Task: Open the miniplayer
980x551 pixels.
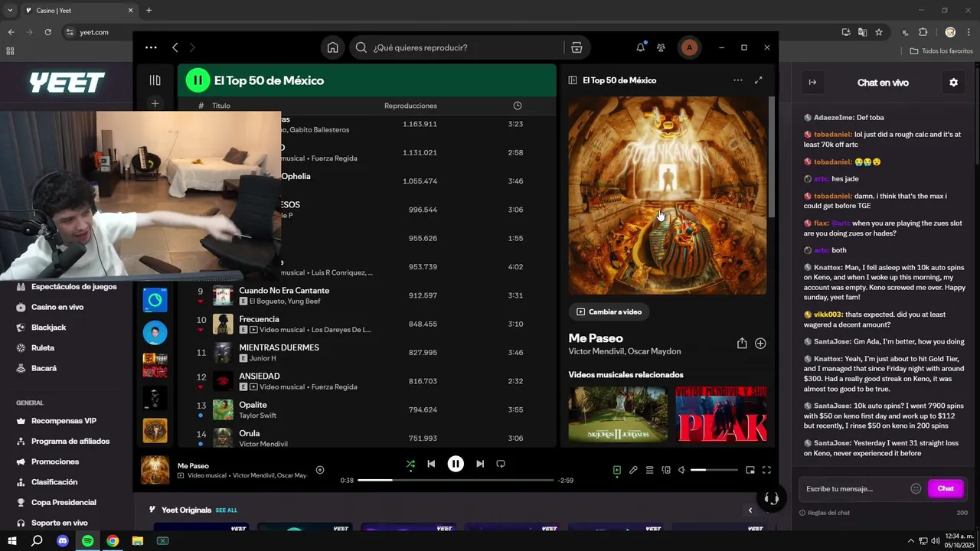Action: tap(750, 470)
